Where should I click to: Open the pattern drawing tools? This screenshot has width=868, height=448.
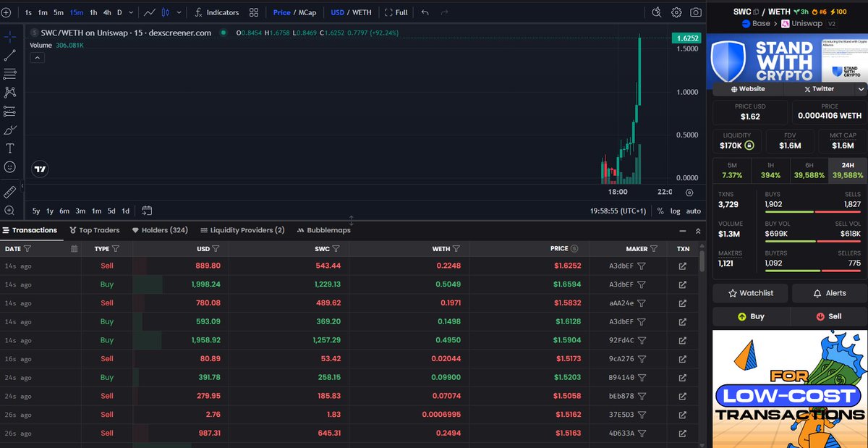tap(10, 92)
